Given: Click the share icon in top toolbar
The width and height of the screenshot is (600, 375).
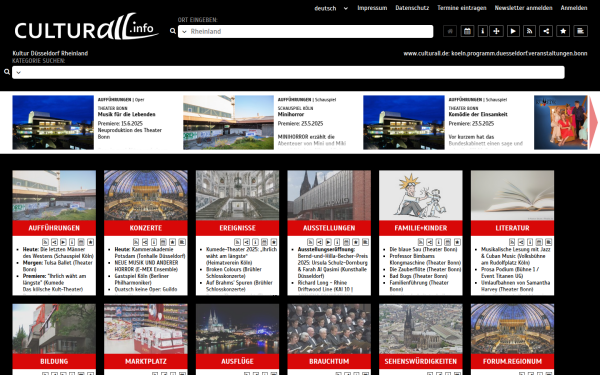Looking at the screenshot, I should click(546, 31).
